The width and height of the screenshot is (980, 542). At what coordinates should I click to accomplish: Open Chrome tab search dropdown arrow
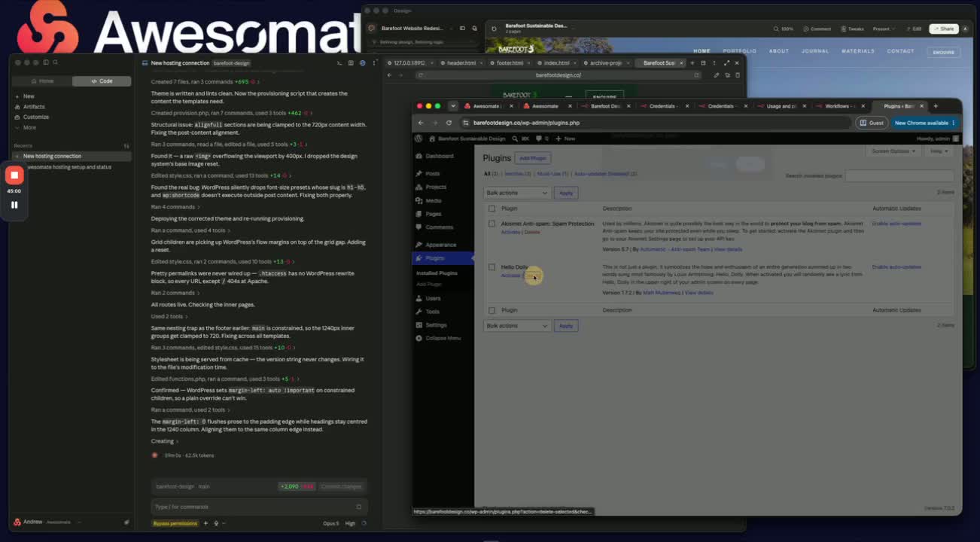tap(452, 106)
